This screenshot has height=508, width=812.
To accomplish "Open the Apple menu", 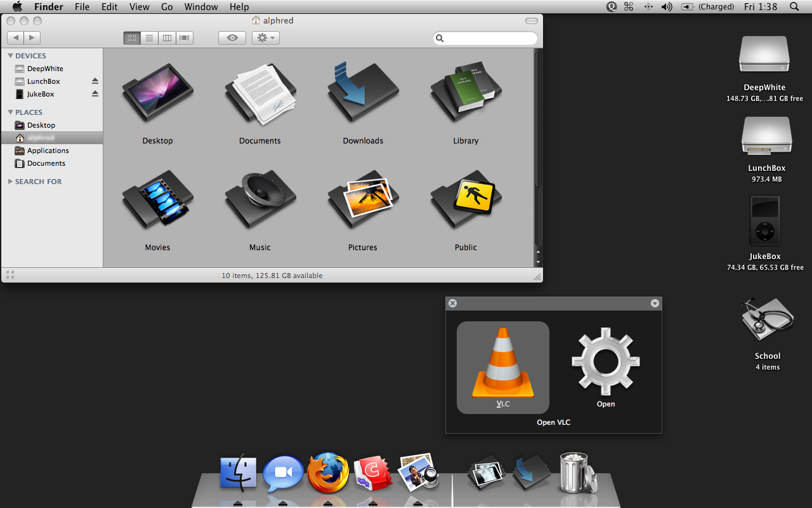I will point(17,7).
